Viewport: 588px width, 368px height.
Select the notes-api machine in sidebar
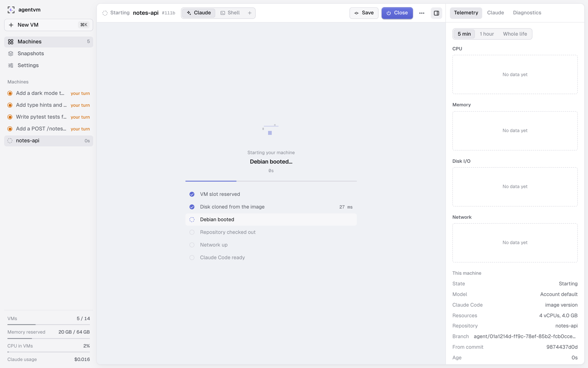coord(48,141)
